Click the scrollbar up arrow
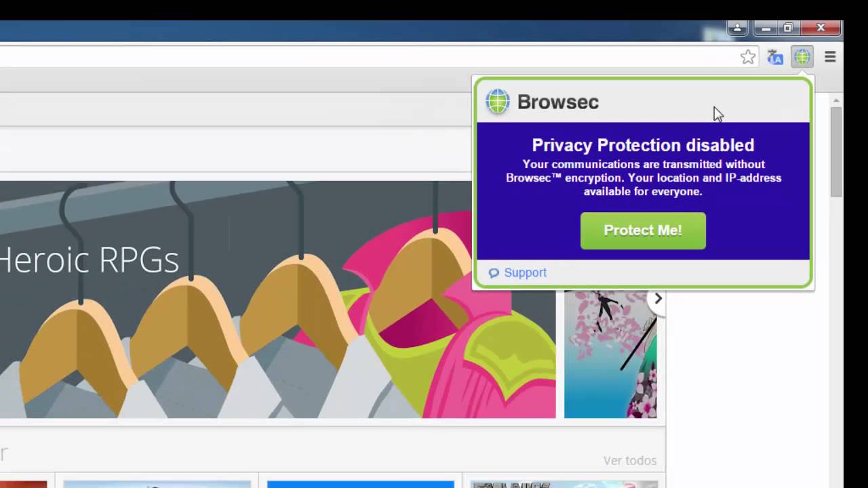 (x=837, y=100)
